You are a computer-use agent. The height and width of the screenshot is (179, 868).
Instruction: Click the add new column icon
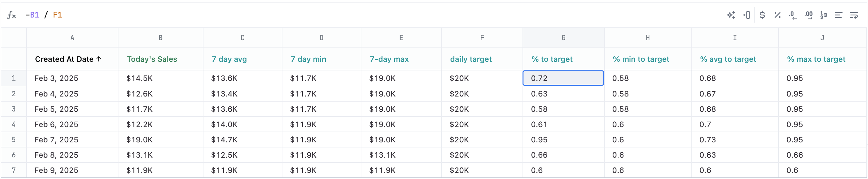point(746,15)
